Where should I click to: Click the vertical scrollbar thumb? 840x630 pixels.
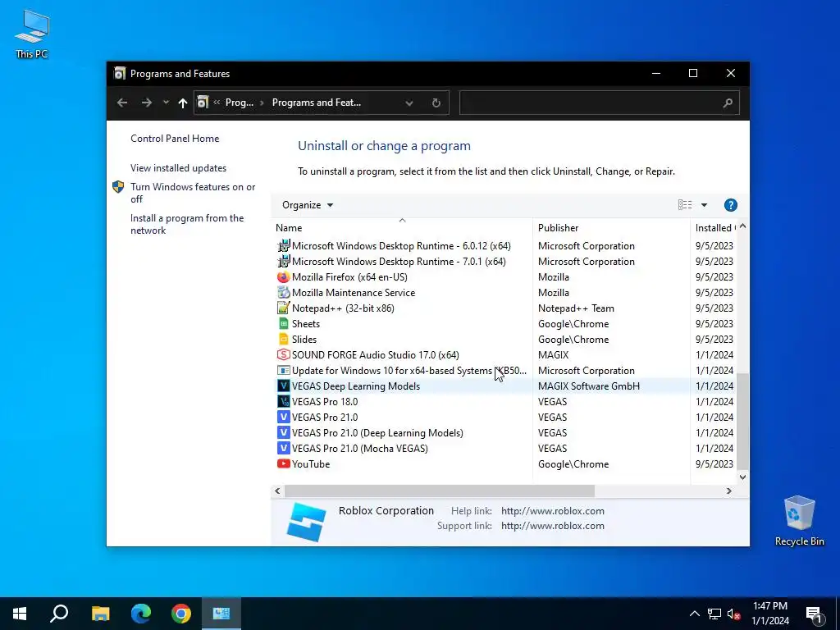742,422
